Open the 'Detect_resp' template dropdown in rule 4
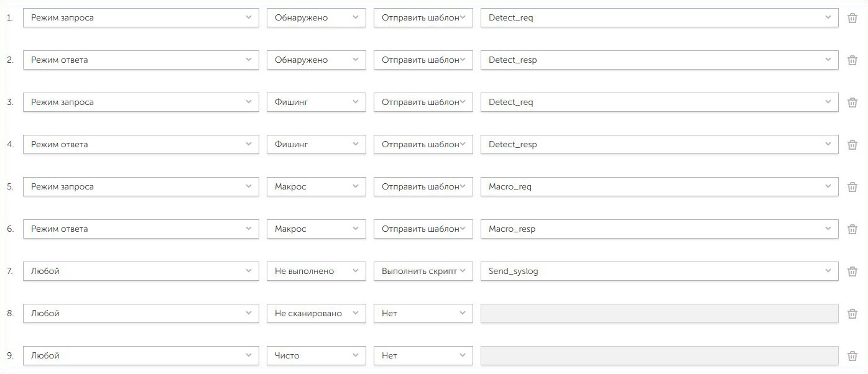Screen dimensions: 868x374 (x=660, y=145)
